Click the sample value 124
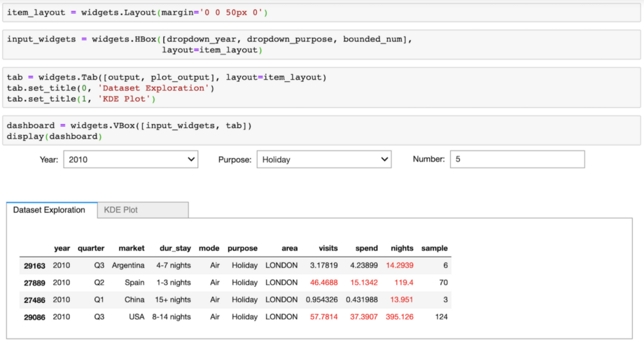Screen dimensions: 644x345 click(x=441, y=317)
